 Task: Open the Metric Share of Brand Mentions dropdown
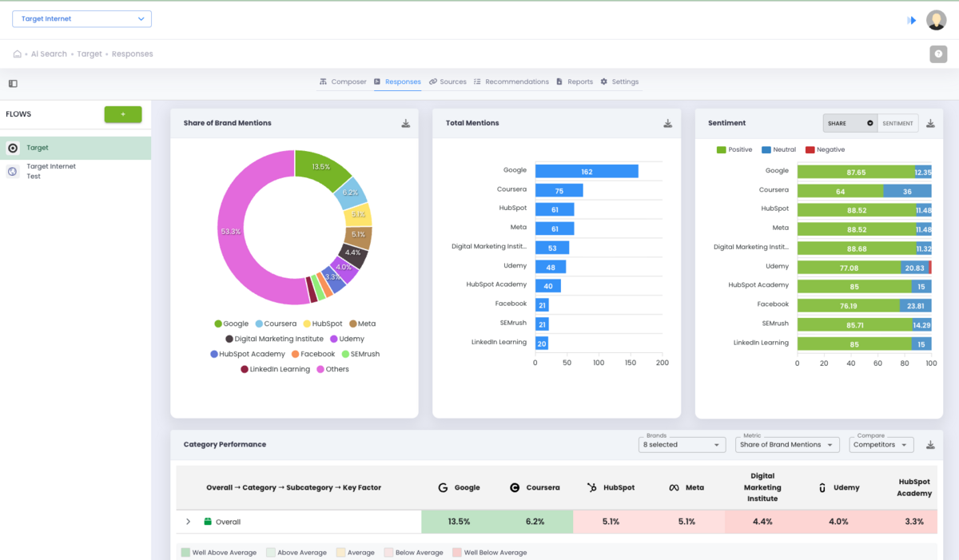(x=787, y=445)
